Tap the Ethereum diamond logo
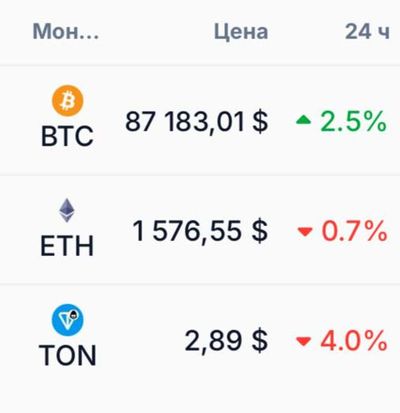The image size is (400, 413). [67, 210]
